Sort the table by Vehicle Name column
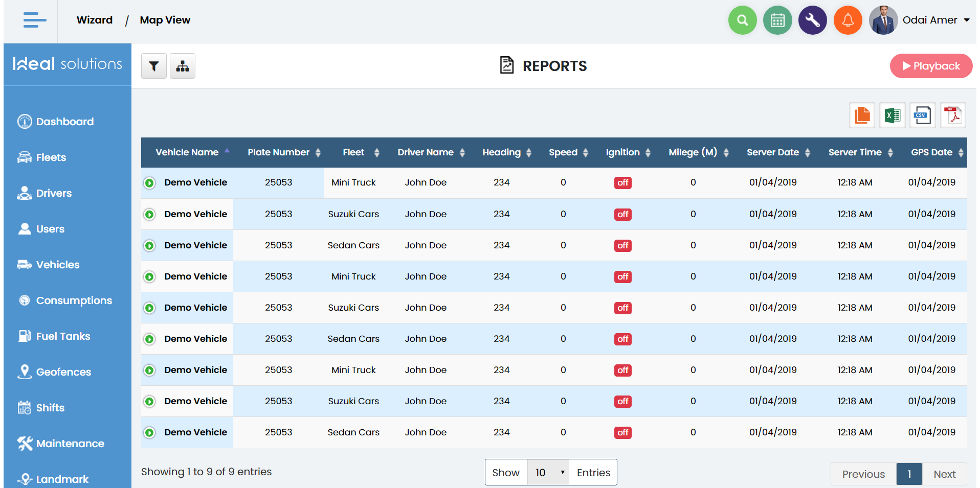Screen dimensions: 980x488 (x=187, y=152)
